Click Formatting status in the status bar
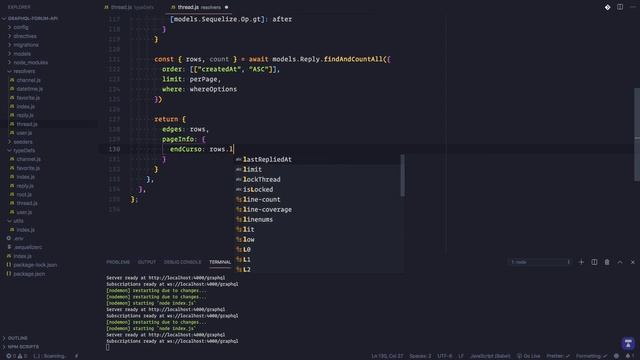This screenshot has height=360, width=640. [x=591, y=356]
